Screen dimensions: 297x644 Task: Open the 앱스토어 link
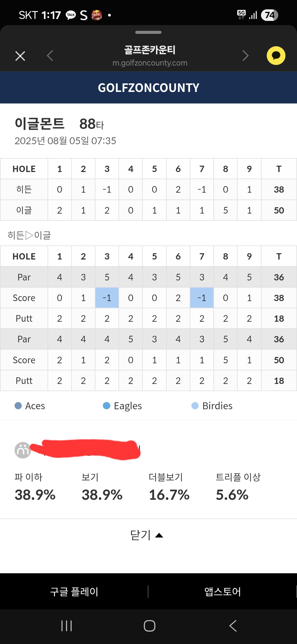pyautogui.click(x=222, y=591)
